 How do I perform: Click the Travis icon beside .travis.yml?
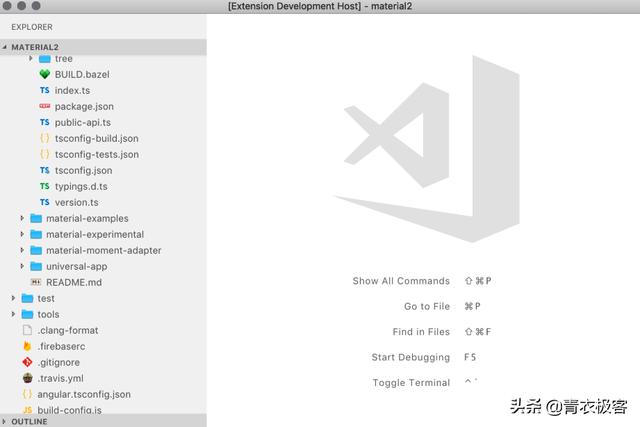pos(27,378)
